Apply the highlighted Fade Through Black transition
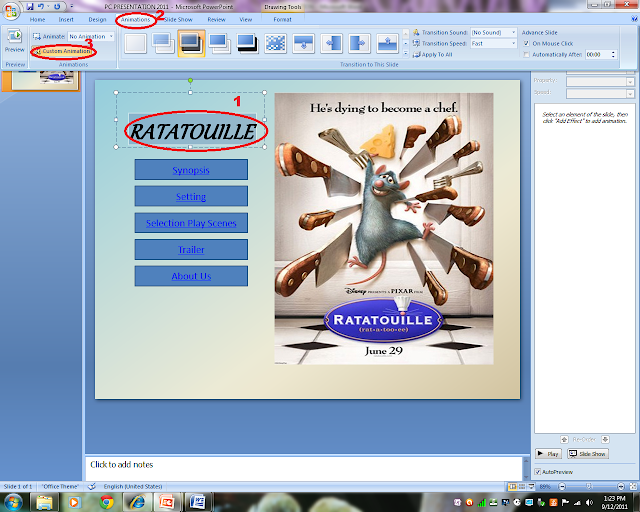 (191, 43)
